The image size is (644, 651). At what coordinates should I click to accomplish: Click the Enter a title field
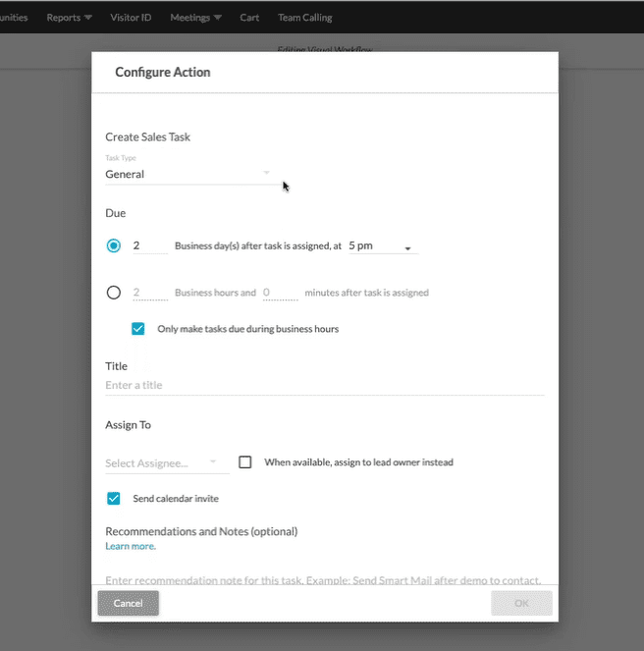tap(324, 385)
